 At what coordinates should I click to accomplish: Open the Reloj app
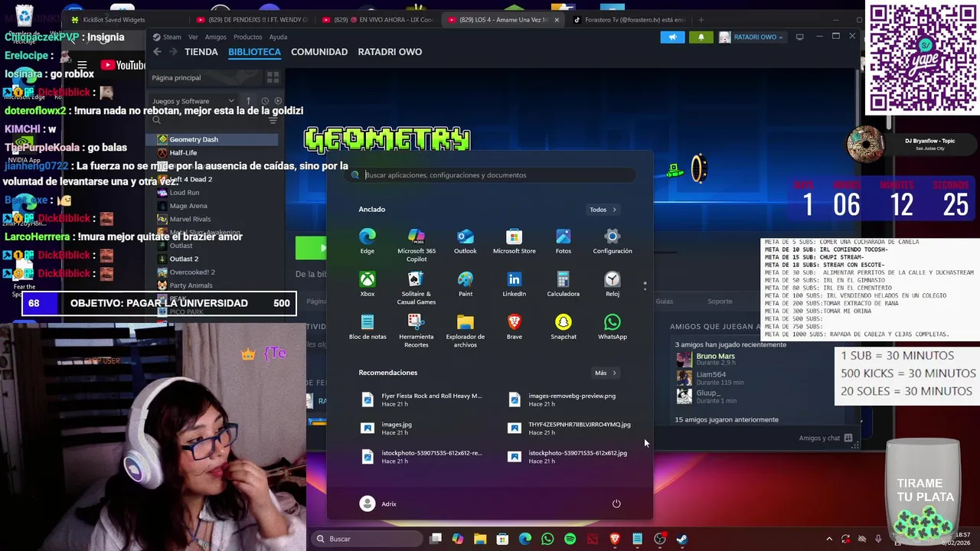(x=612, y=284)
